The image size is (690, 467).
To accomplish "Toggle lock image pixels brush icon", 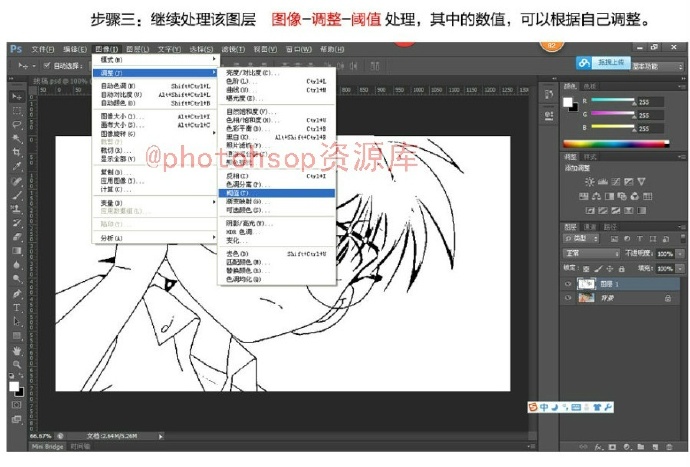I will click(x=598, y=268).
